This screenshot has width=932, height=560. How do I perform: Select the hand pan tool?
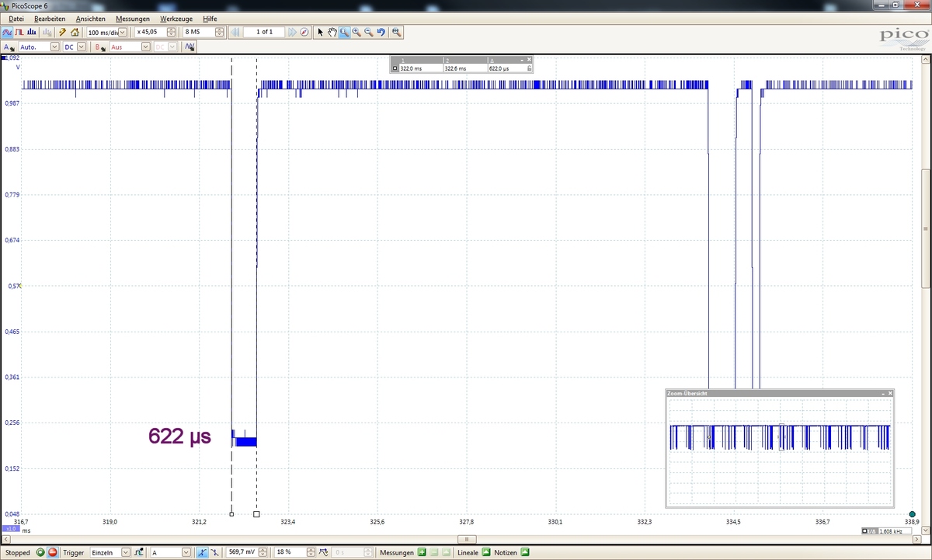pyautogui.click(x=332, y=32)
